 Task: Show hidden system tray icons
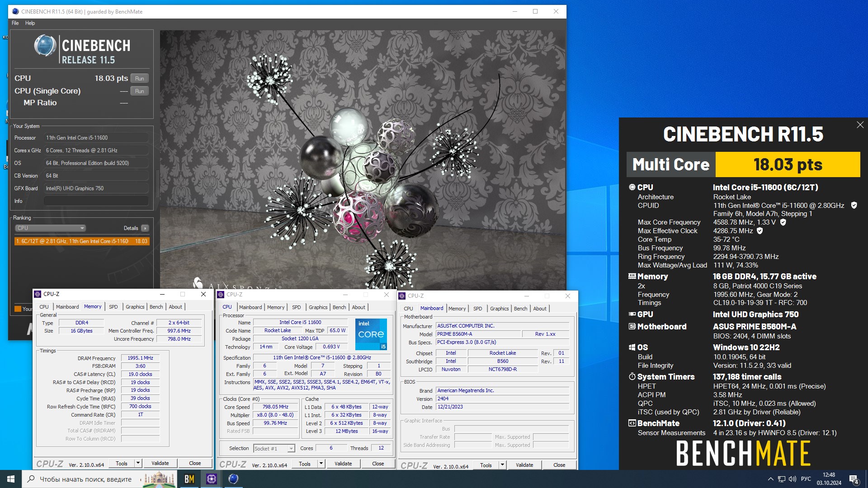770,479
